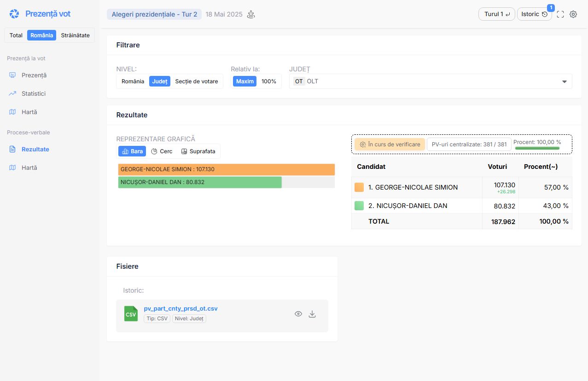Toggle fullscreen mode icon
The height and width of the screenshot is (381, 588).
click(x=560, y=14)
